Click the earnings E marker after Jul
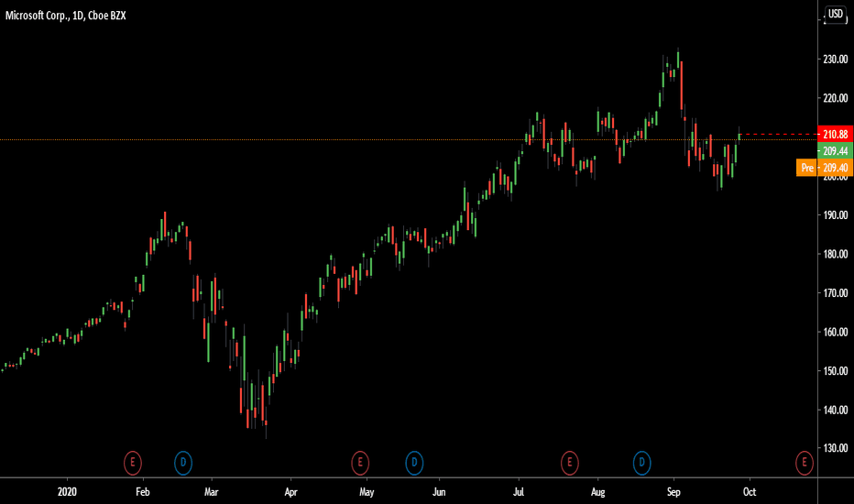 click(x=570, y=463)
